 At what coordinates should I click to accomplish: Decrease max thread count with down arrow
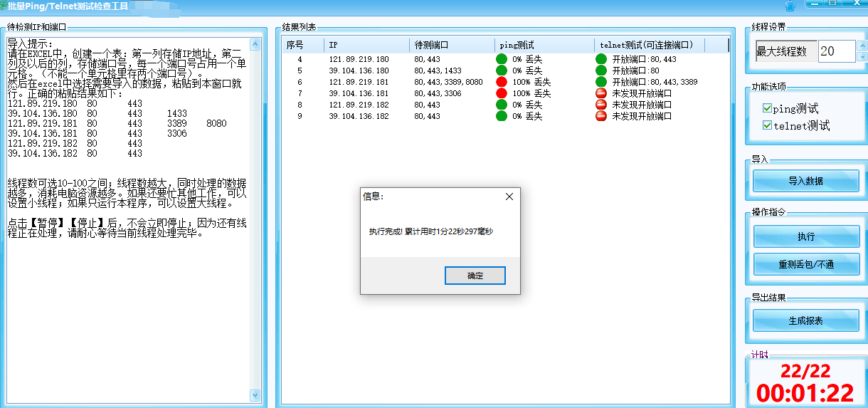coord(862,56)
